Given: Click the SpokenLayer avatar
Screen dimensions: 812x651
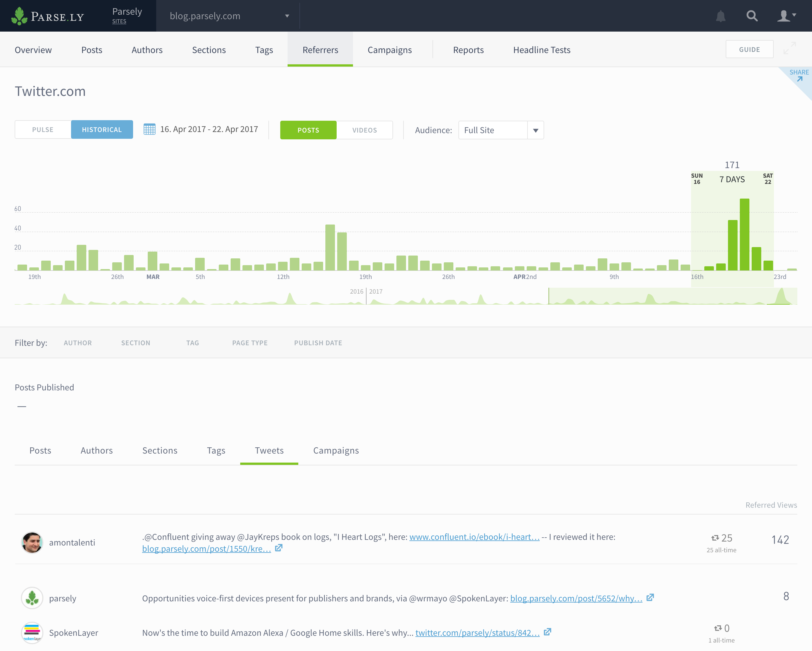Looking at the screenshot, I should click(32, 633).
